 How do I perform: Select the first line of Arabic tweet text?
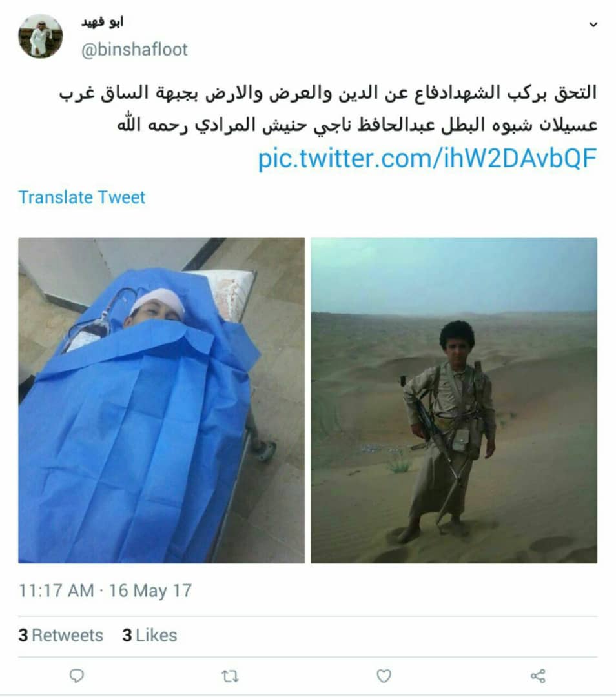pyautogui.click(x=328, y=94)
